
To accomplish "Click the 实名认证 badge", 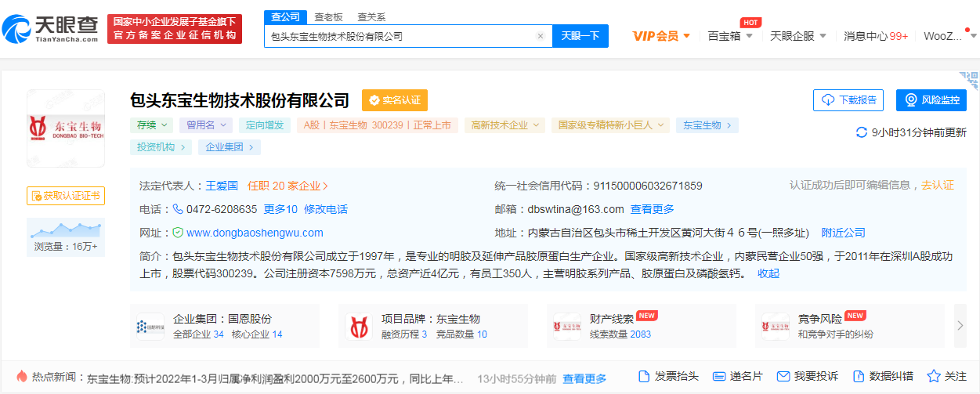I will (395, 100).
